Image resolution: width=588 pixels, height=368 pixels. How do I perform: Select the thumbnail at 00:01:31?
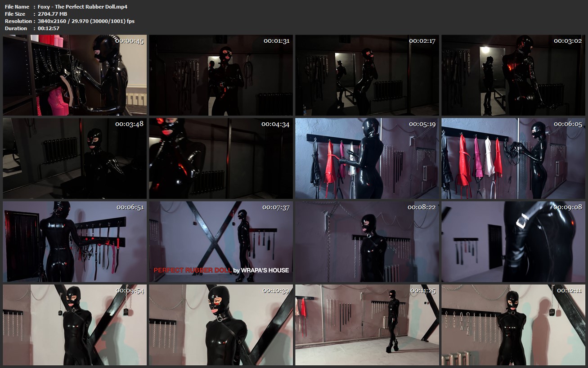click(221, 75)
